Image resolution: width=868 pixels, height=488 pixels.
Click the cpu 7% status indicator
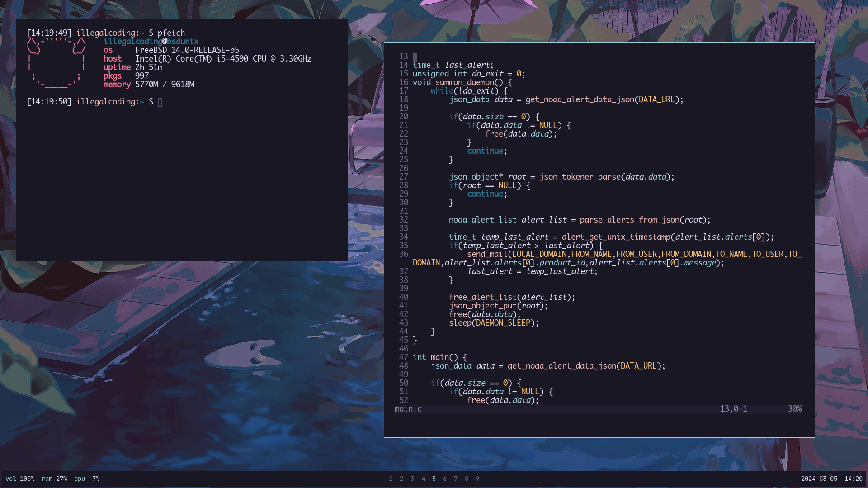[87, 479]
